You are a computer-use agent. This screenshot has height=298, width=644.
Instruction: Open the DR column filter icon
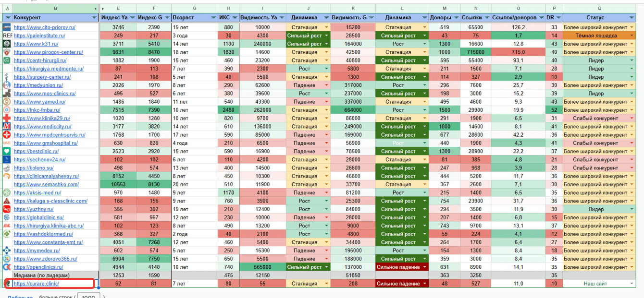(558, 17)
